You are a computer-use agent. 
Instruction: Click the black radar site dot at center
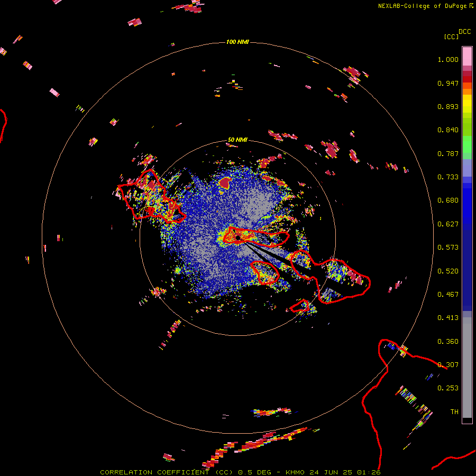pos(239,237)
